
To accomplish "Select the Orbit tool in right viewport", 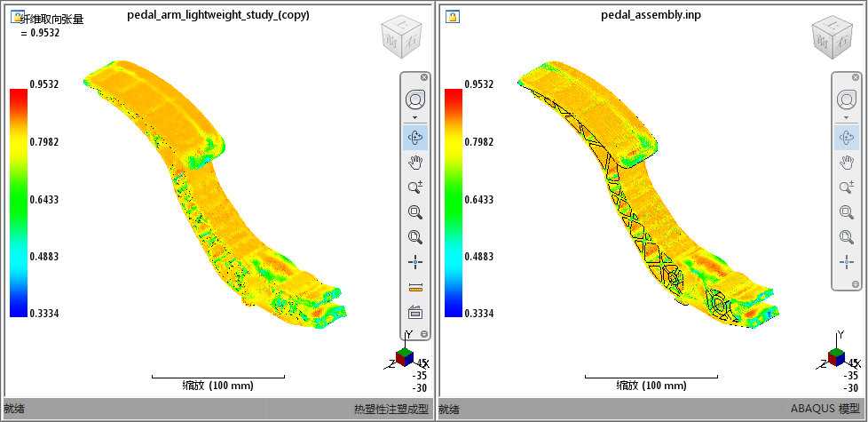I will [846, 138].
